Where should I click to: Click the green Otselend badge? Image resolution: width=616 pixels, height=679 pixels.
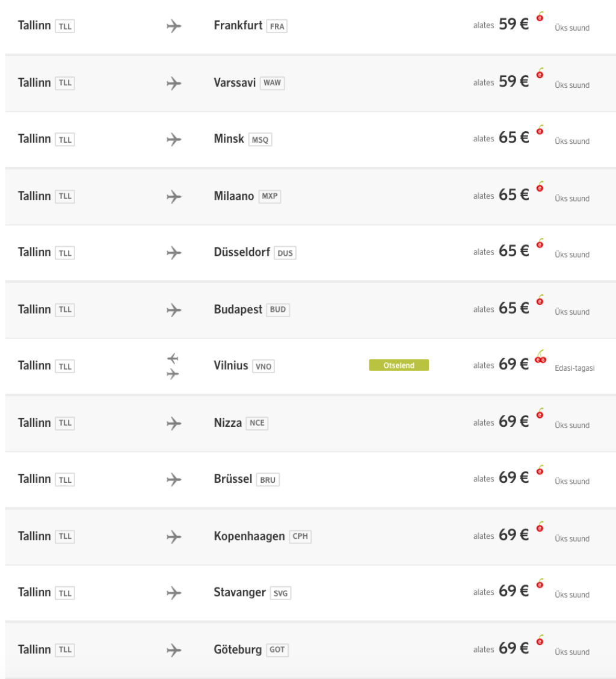[399, 365]
